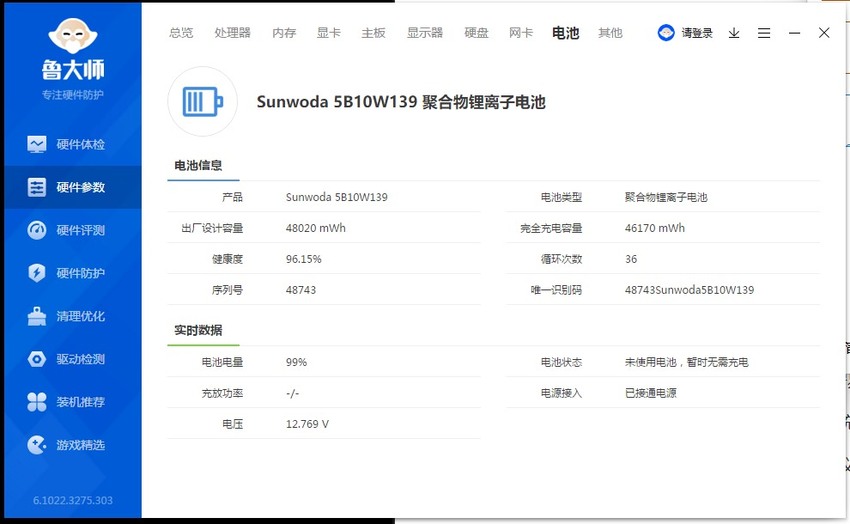
Task: Click the 完全充电容量 label
Action: click(551, 228)
